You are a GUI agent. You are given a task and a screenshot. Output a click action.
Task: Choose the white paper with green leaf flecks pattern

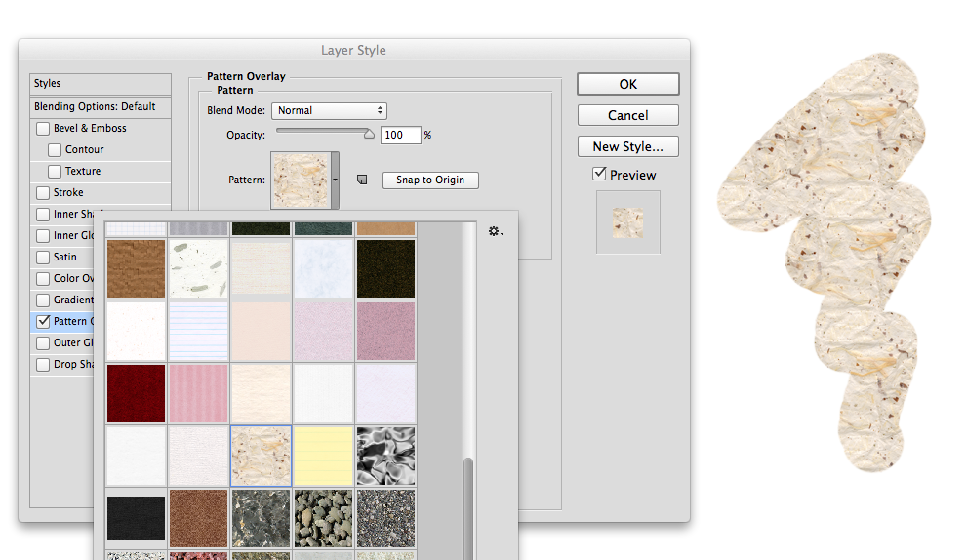click(198, 269)
